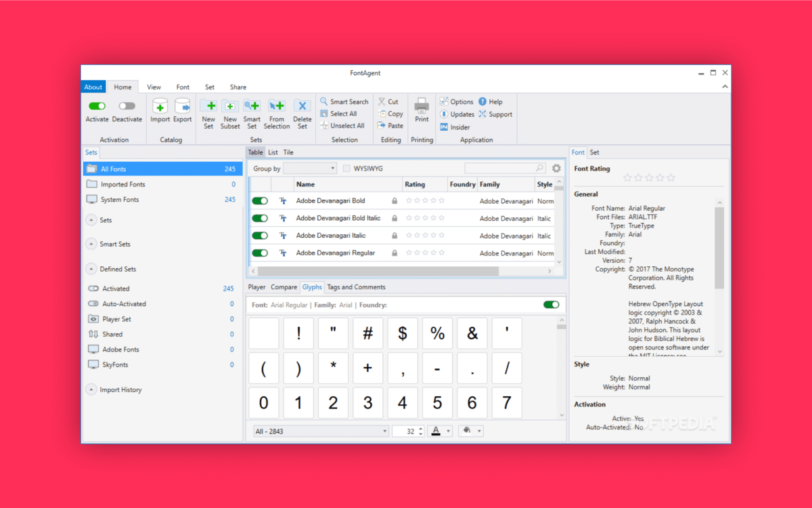Sort the table by the Family column
The height and width of the screenshot is (508, 812).
pos(505,184)
